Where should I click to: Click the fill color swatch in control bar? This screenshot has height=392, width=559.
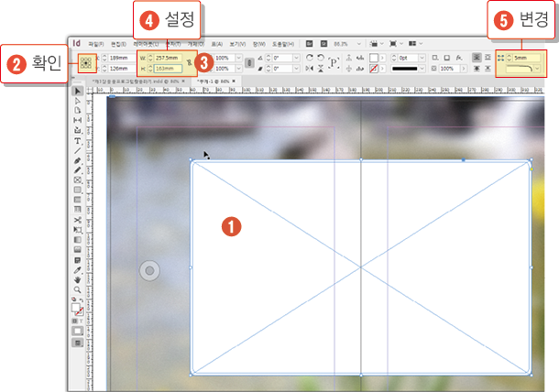pyautogui.click(x=374, y=58)
